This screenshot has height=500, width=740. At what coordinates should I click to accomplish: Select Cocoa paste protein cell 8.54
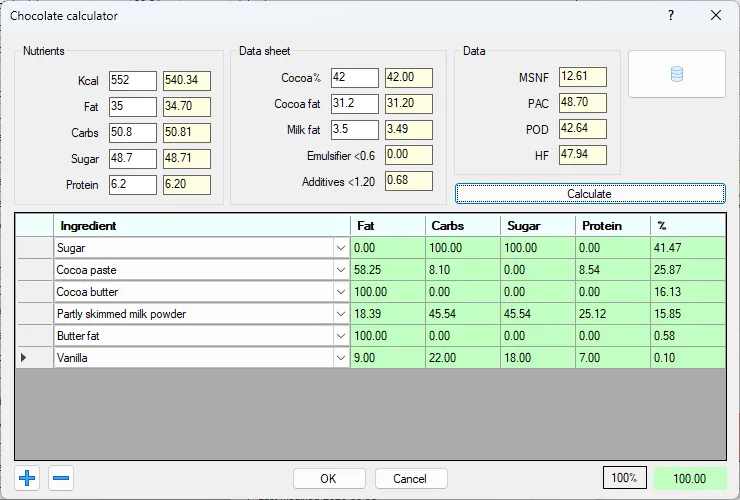[x=613, y=270]
